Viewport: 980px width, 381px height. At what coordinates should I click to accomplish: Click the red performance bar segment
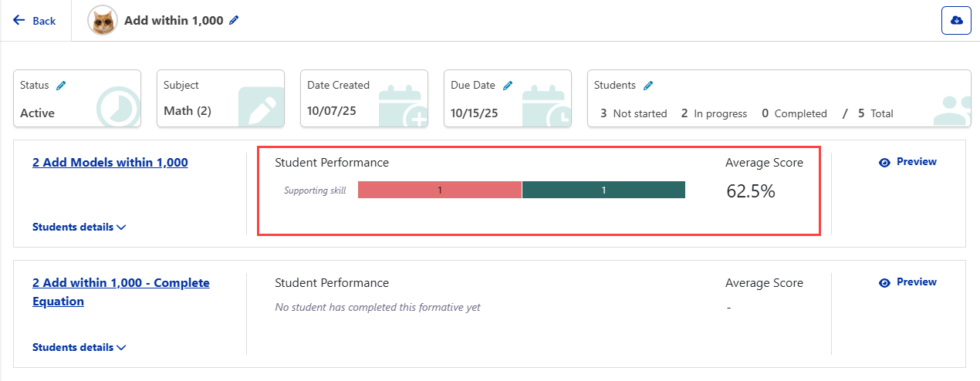pos(440,190)
